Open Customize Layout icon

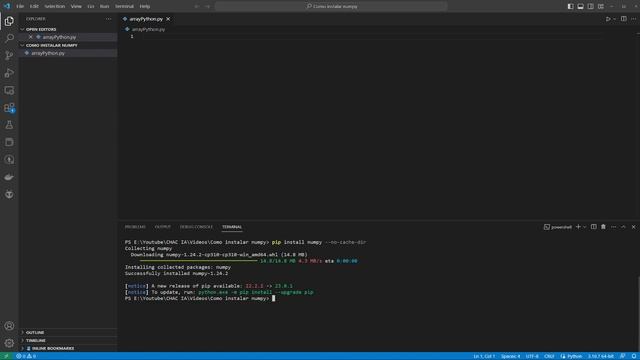tap(601, 7)
